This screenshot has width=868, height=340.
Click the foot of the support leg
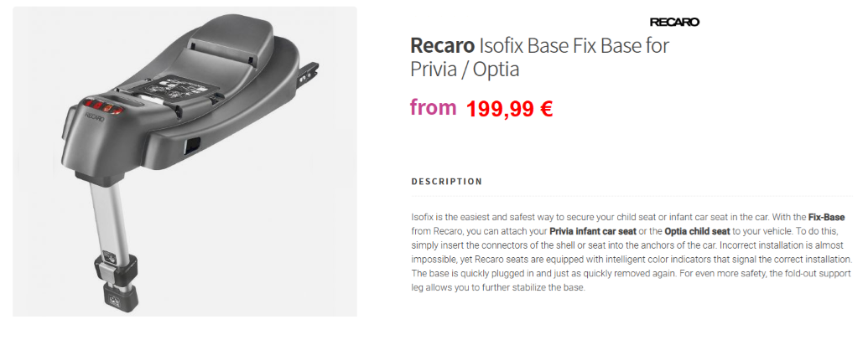[117, 295]
